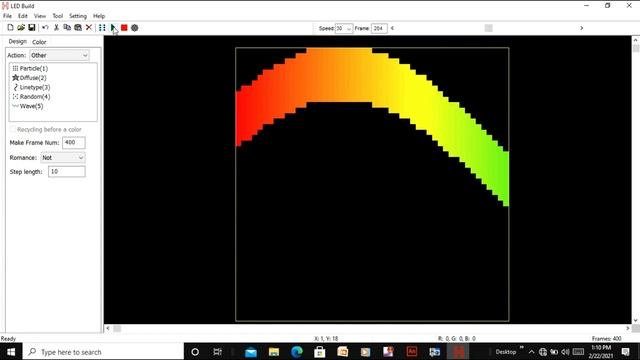Open the volume control in tray
Viewport: 640px width, 360px height.
[x=565, y=352]
